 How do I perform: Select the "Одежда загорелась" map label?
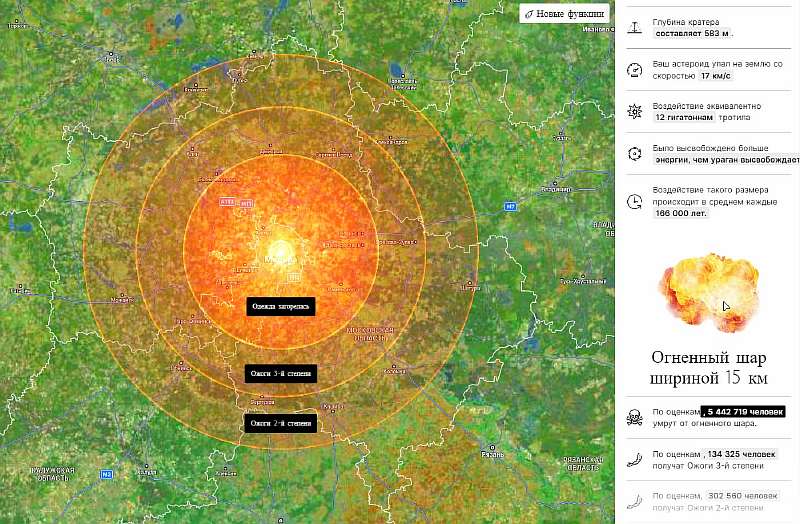(281, 307)
